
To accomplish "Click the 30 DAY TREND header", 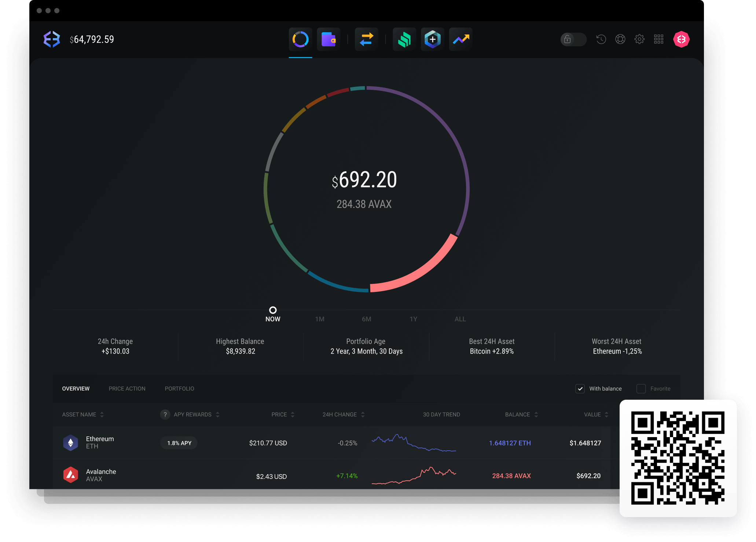I will 441,414.
